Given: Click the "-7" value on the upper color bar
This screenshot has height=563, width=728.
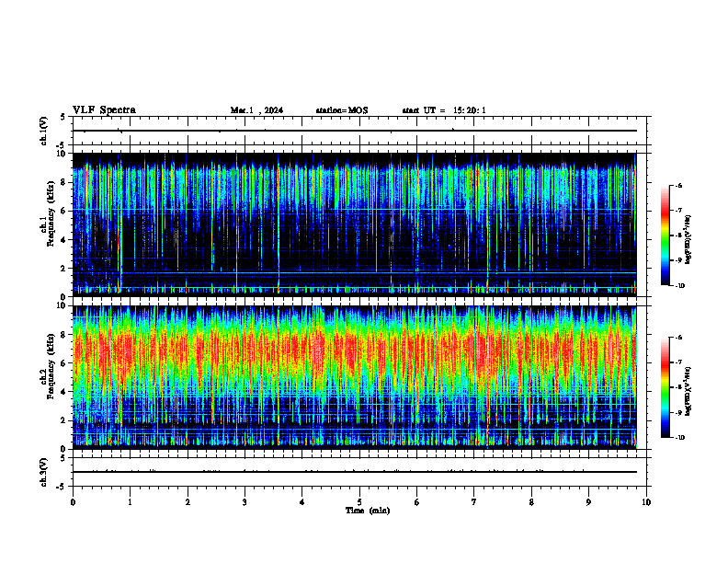Looking at the screenshot, I should point(678,211).
